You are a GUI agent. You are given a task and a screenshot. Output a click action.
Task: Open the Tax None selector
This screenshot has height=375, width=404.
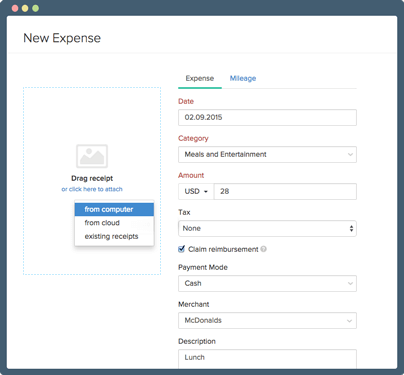(x=267, y=228)
